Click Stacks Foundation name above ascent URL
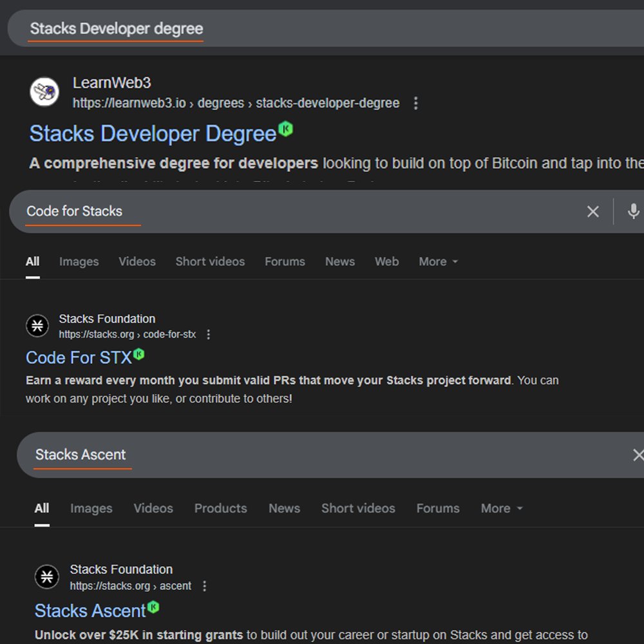Screen dimensions: 644x644 [x=121, y=569]
